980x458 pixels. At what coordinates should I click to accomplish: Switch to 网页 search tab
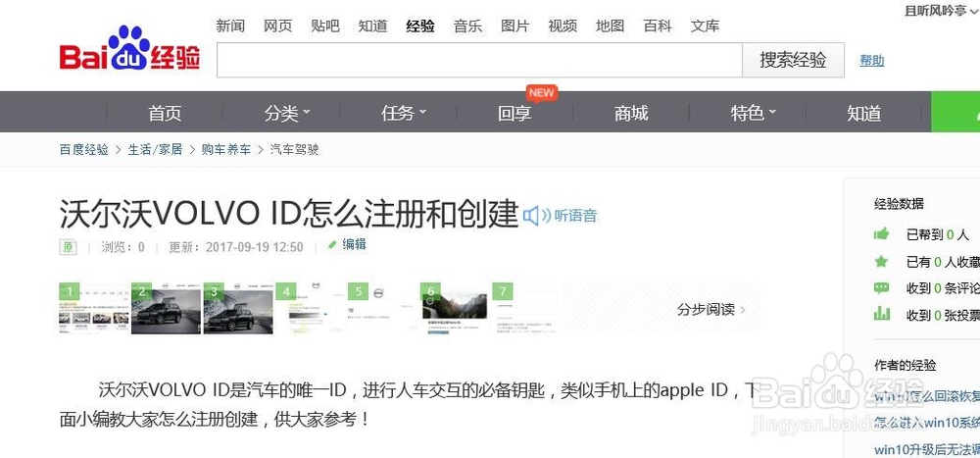pyautogui.click(x=277, y=26)
